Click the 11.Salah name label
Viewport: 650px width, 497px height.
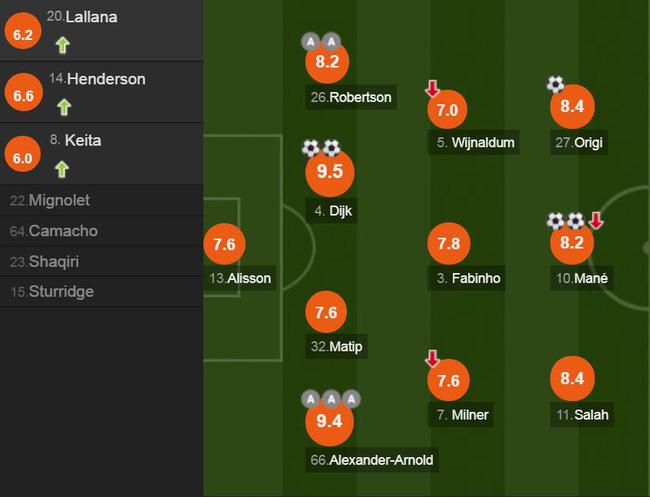click(582, 415)
